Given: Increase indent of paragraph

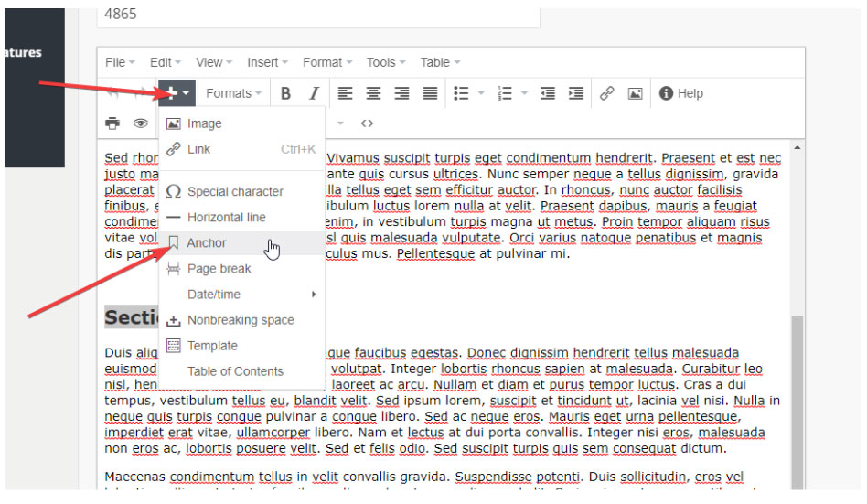Looking at the screenshot, I should [x=575, y=93].
